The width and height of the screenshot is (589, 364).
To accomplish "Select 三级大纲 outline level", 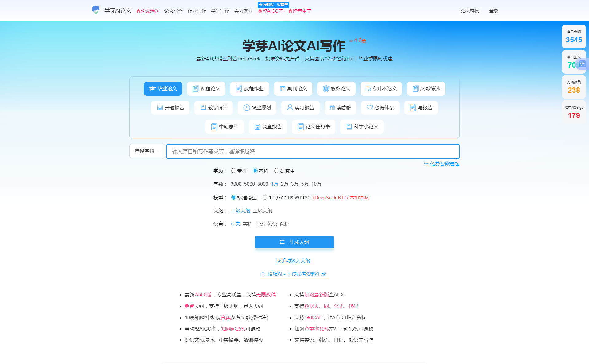I will [263, 211].
